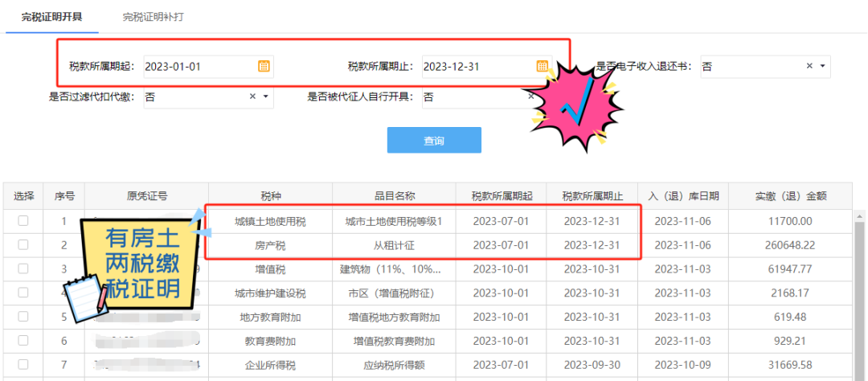The width and height of the screenshot is (868, 381).
Task: Check the row 5 地方教育附加 box
Action: pos(23,316)
